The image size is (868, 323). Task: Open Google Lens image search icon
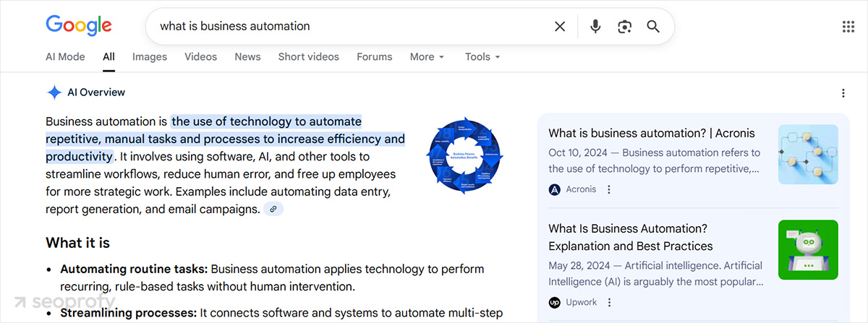pos(624,27)
